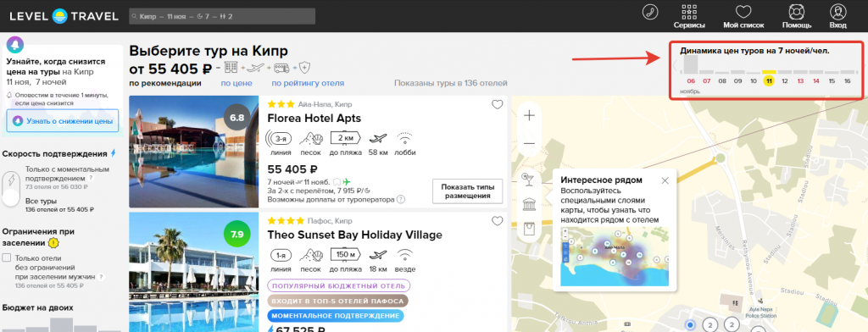Open Theo Sunset Bay hotel photo
Screen dimensions: 868x332
(194, 272)
